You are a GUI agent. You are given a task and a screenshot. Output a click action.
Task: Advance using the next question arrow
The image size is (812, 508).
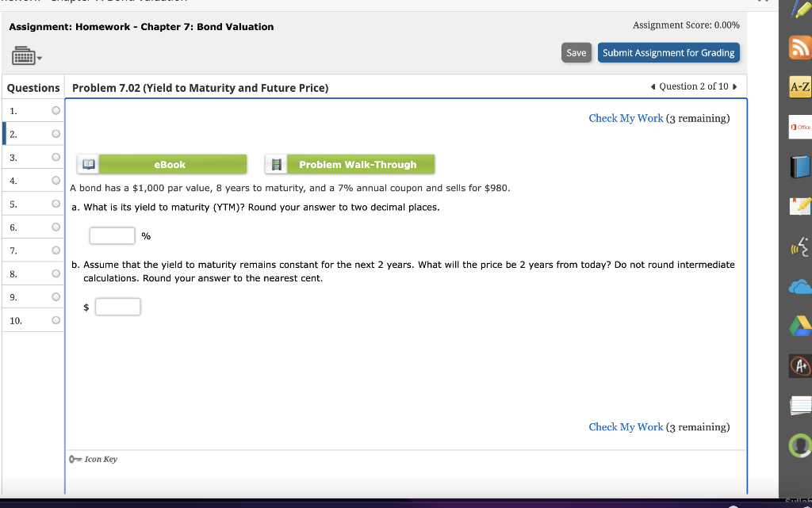[x=736, y=87]
